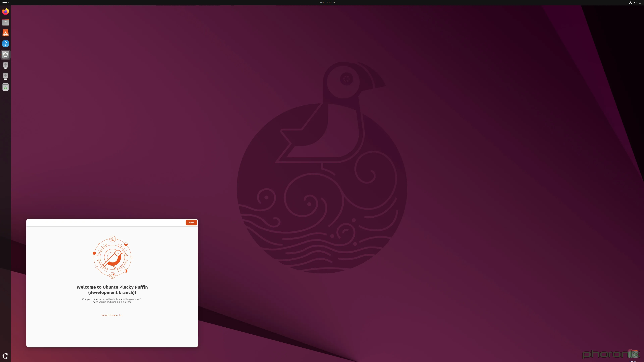Open the Help app in the dock
This screenshot has height=362, width=644.
click(5, 43)
